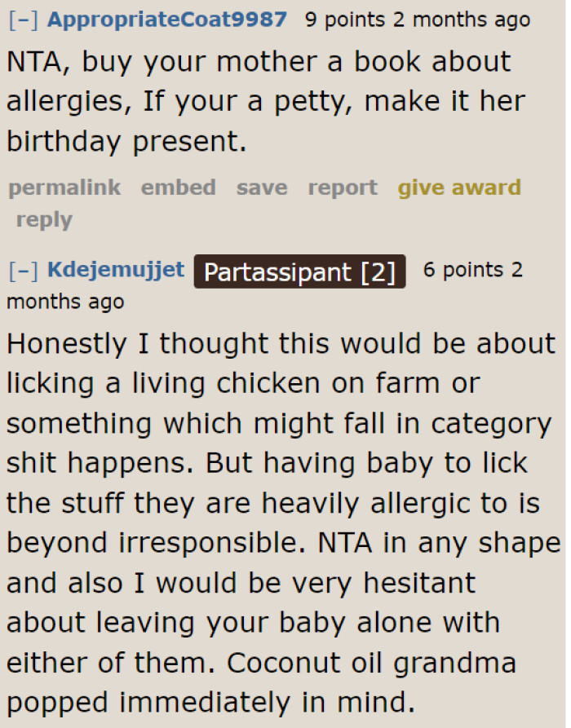Click the Partassipant [2] flair badge

click(299, 271)
